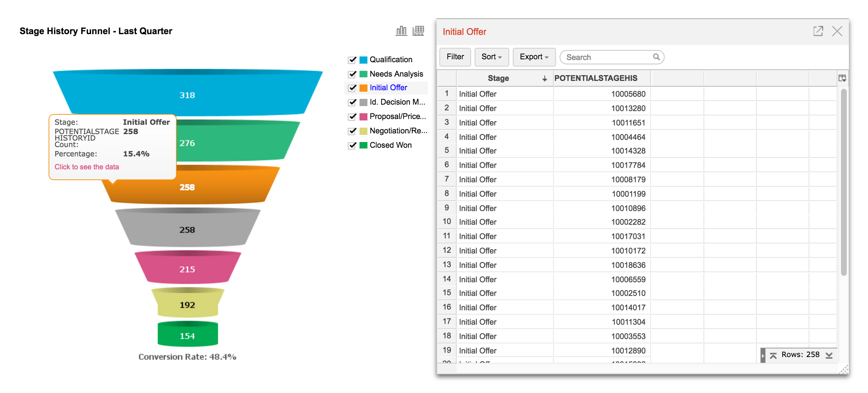
Task: Click the 'Click to see the data' link
Action: [x=87, y=167]
